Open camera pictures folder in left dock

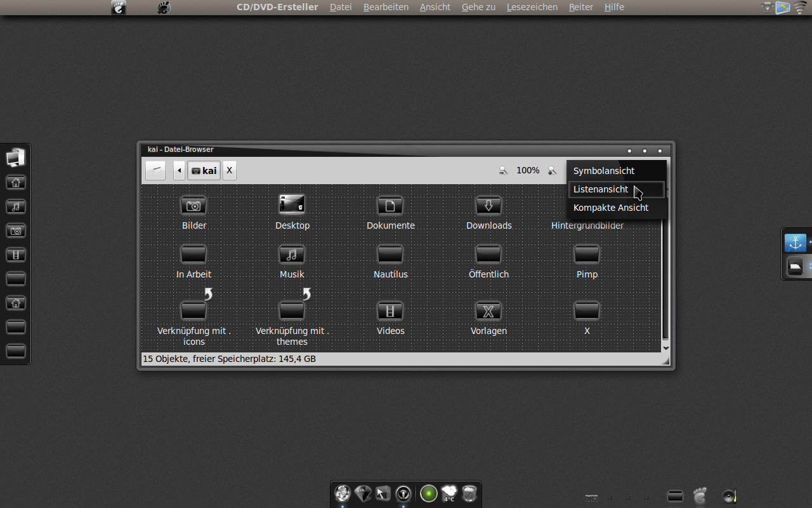(15, 231)
